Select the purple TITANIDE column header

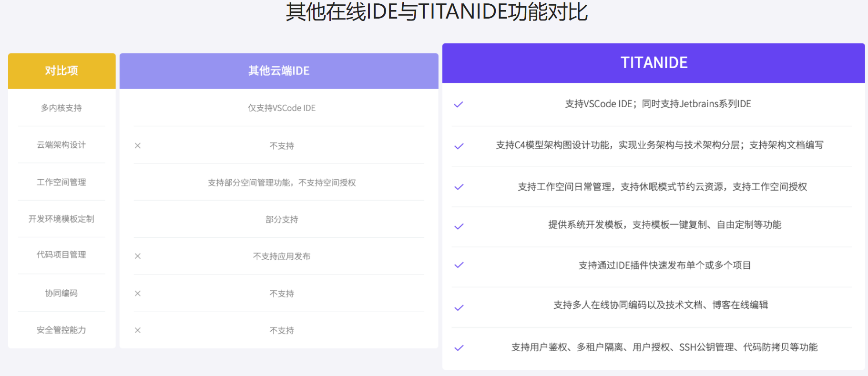[654, 63]
